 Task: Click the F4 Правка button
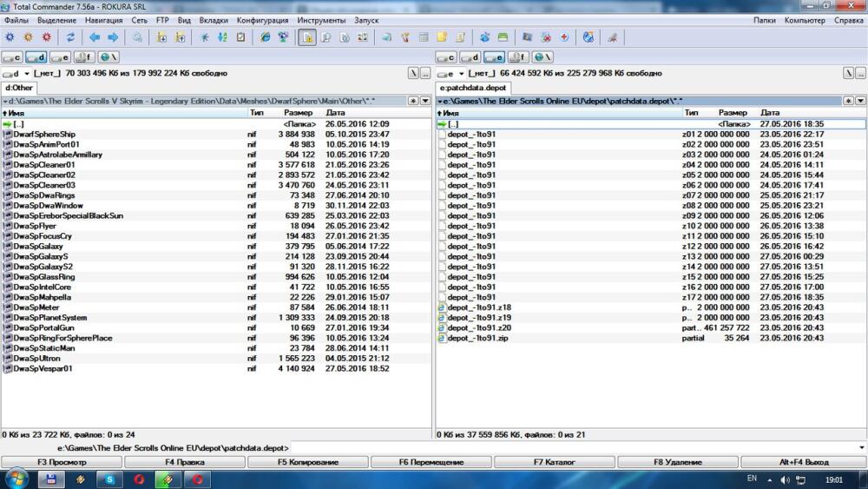(185, 462)
